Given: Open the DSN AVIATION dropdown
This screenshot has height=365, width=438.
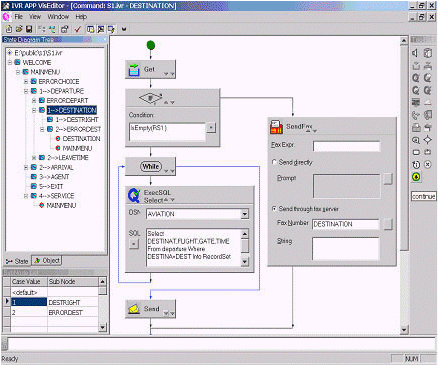Looking at the screenshot, I should pyautogui.click(x=245, y=214).
